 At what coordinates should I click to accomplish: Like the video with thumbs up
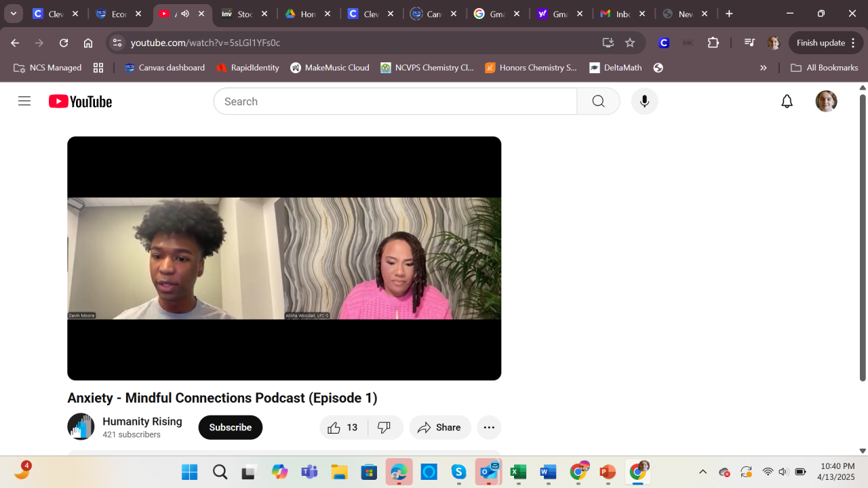pyautogui.click(x=343, y=428)
